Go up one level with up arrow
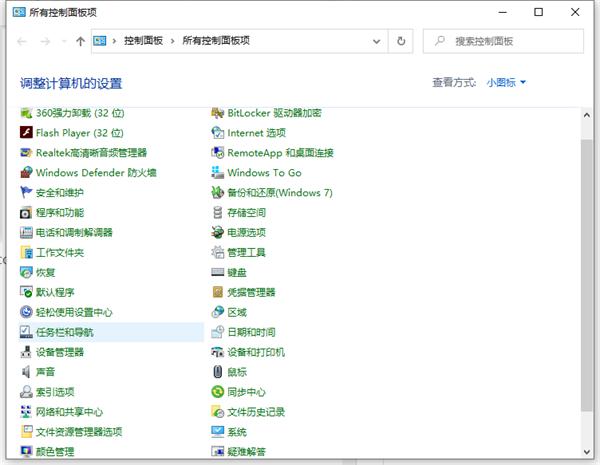The image size is (600, 465). pos(80,41)
